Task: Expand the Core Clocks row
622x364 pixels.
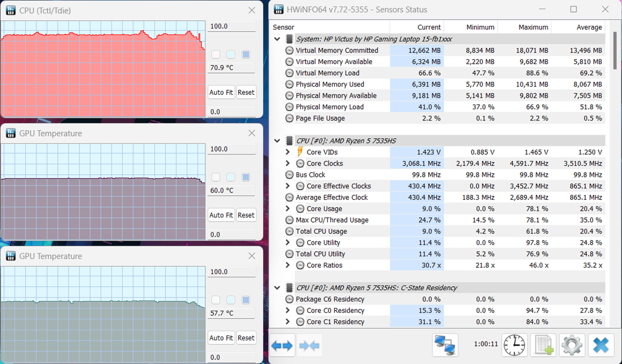Action: (x=288, y=163)
